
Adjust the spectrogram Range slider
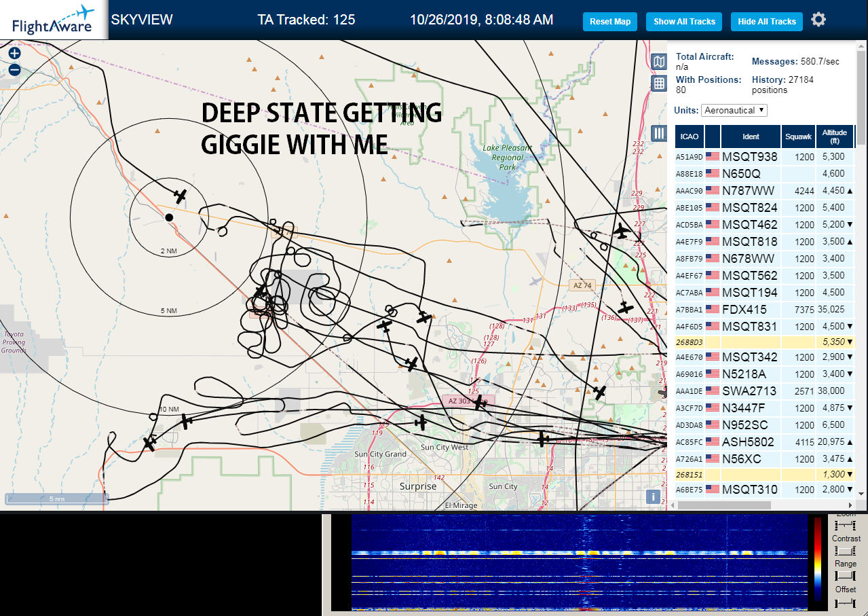845,576
